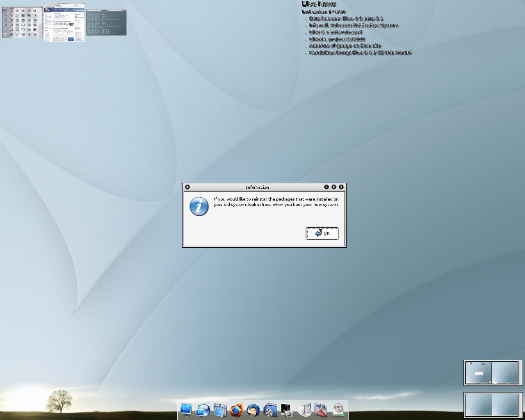This screenshot has height=420, width=525.
Task: Minimize the Information dialog
Action: pos(326,187)
